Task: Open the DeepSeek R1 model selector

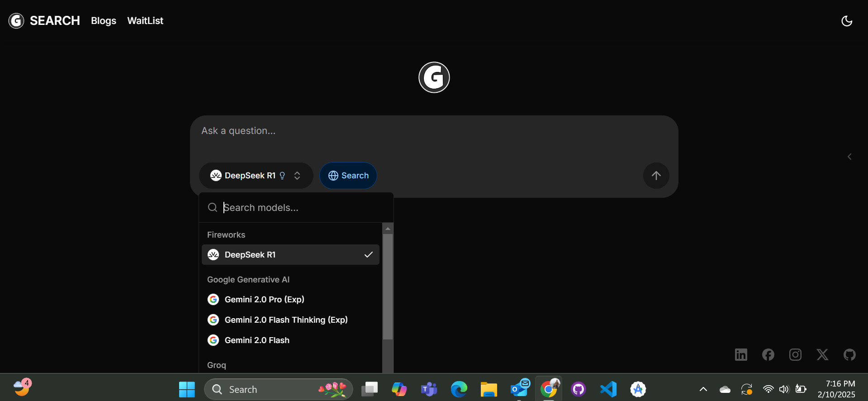Action: tap(256, 176)
